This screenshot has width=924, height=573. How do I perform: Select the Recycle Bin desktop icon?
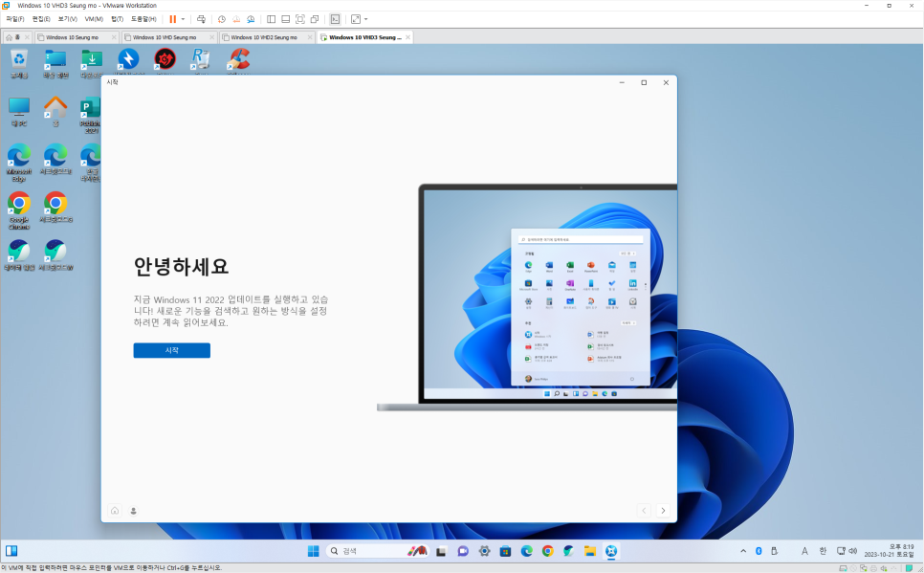point(19,64)
